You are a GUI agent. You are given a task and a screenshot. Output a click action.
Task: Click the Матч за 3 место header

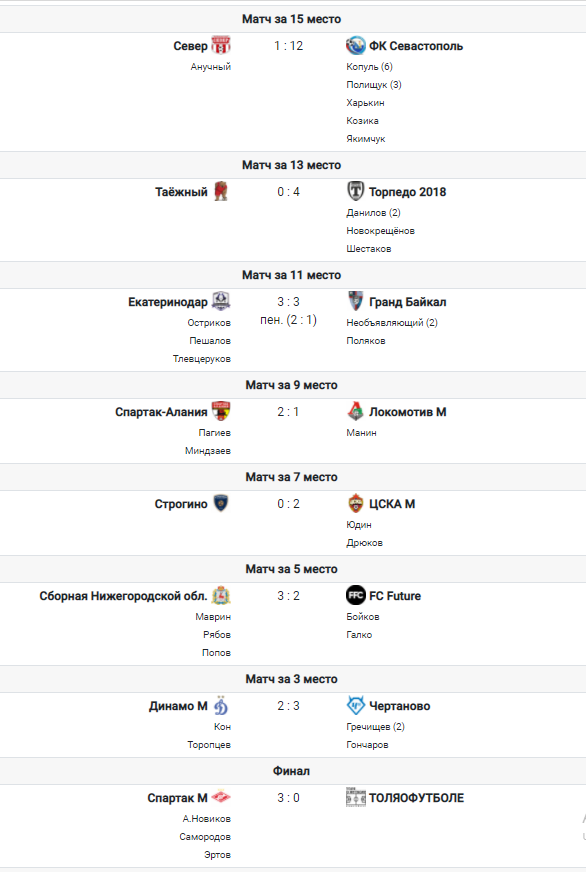tap(291, 678)
